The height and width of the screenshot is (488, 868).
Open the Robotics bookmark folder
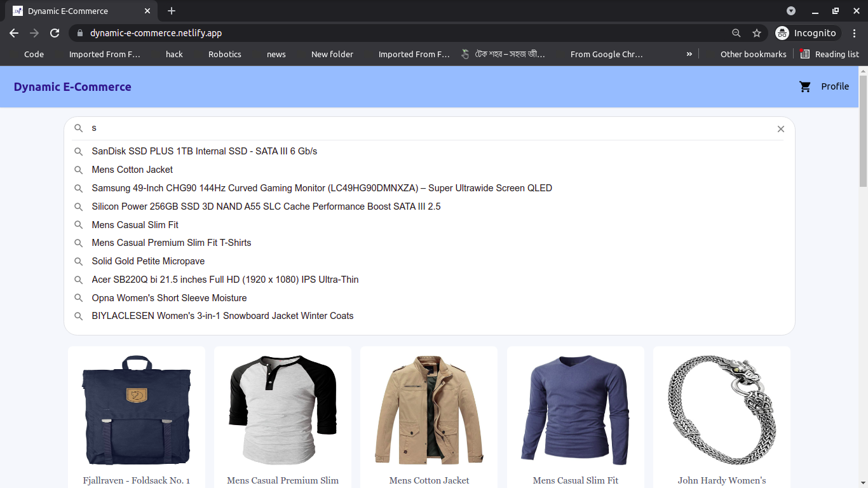pyautogui.click(x=225, y=54)
